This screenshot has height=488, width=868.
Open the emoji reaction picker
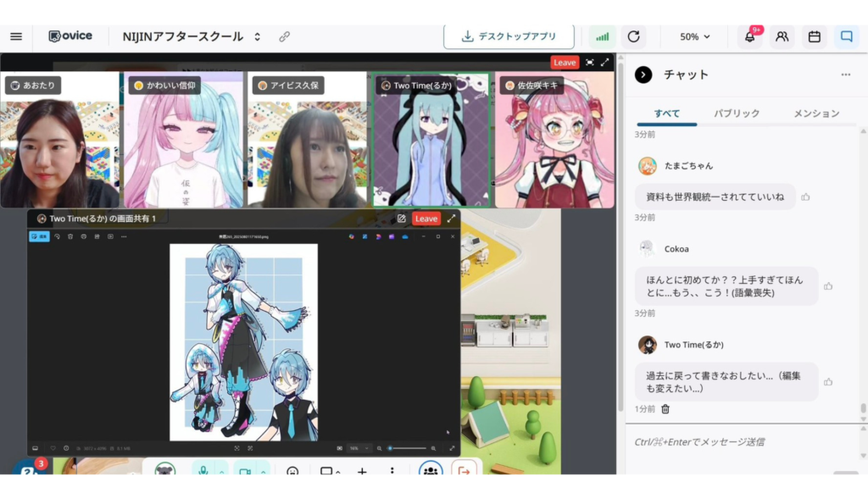tap(292, 472)
